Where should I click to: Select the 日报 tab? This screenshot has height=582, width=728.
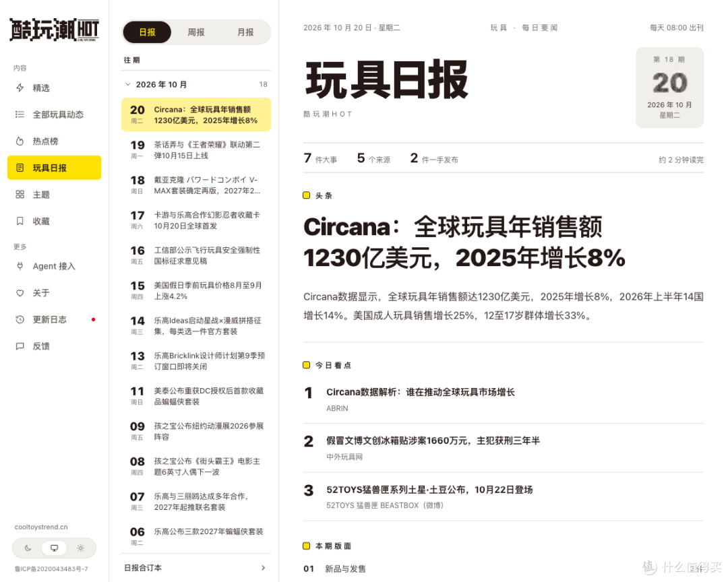tap(147, 32)
